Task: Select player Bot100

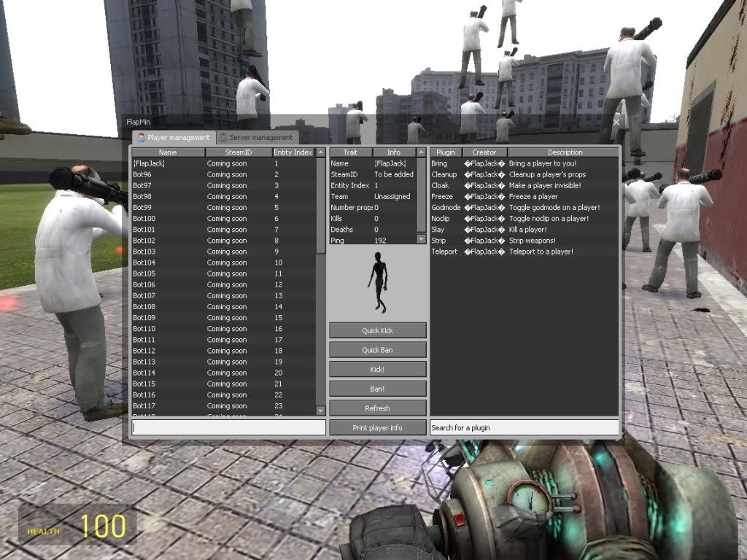Action: 223,219
